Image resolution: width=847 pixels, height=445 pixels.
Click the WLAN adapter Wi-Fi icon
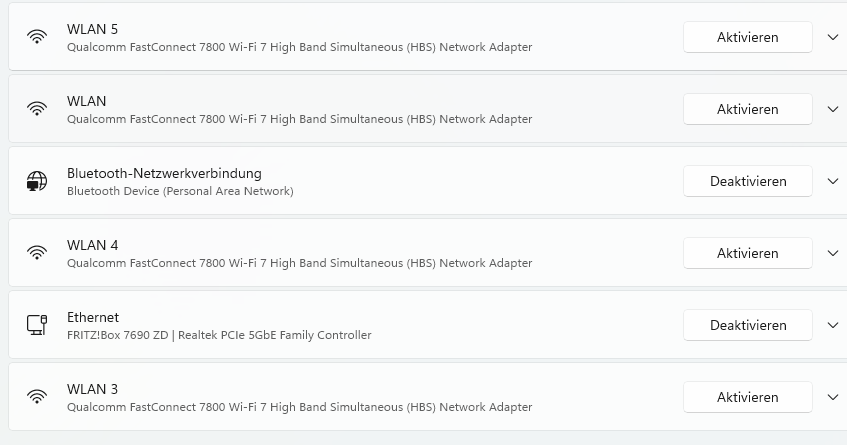click(37, 109)
